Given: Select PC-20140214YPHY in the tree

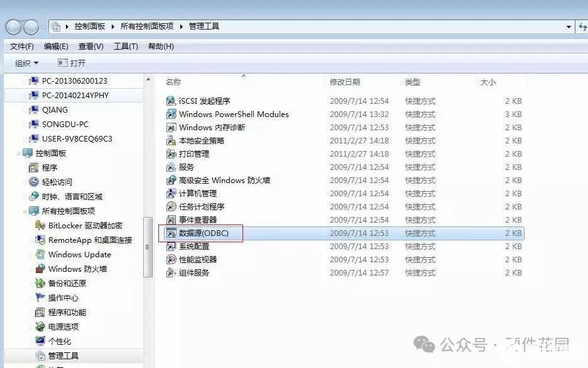Looking at the screenshot, I should pyautogui.click(x=75, y=96).
